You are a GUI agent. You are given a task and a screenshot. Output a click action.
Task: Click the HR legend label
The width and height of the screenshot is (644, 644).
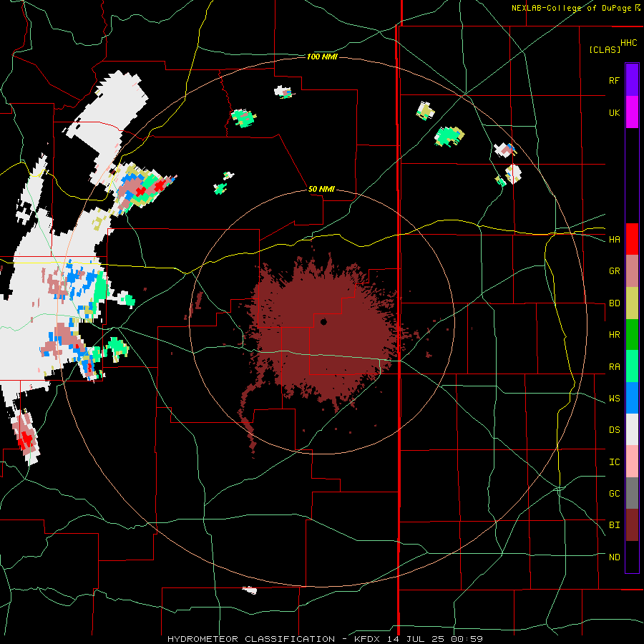tap(614, 335)
